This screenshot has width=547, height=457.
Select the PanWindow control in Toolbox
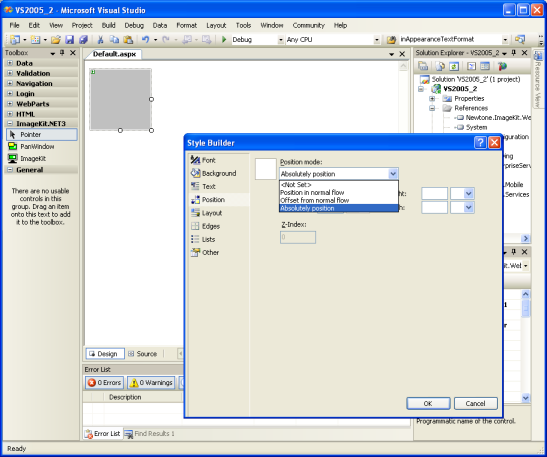pyautogui.click(x=42, y=147)
